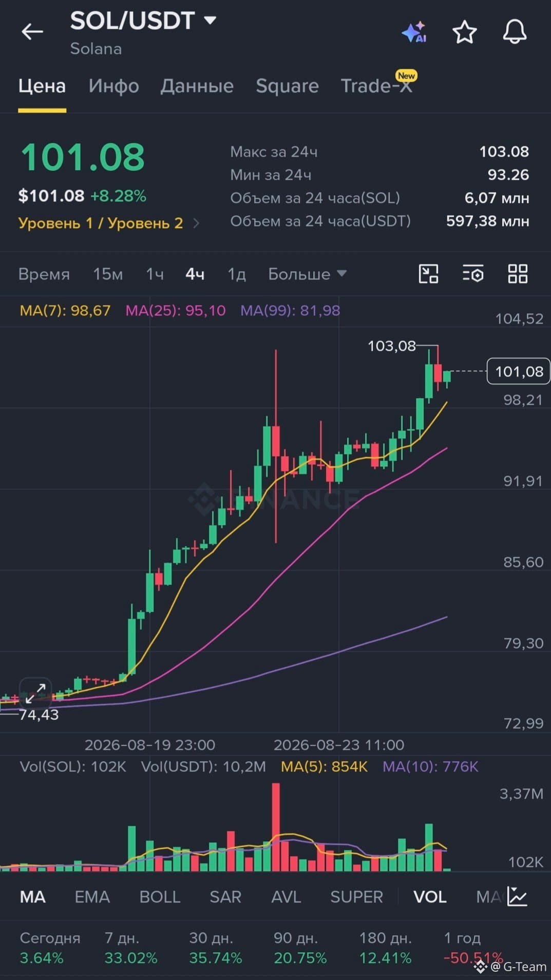Screen dimensions: 551x980
Task: Select the Время chart mode
Action: 44,274
